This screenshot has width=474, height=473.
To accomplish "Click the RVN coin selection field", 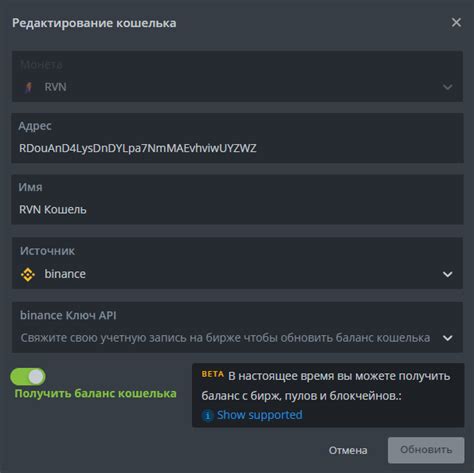I will tap(237, 76).
